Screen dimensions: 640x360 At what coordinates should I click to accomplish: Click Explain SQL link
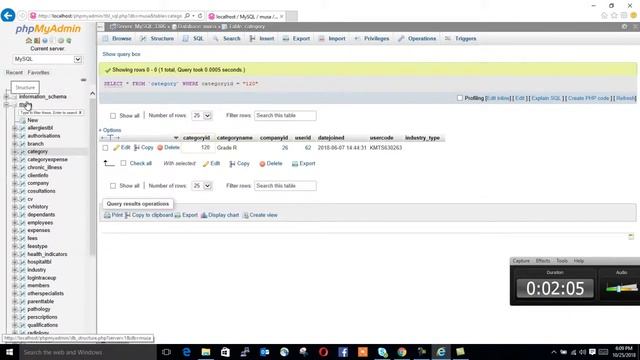pyautogui.click(x=546, y=98)
